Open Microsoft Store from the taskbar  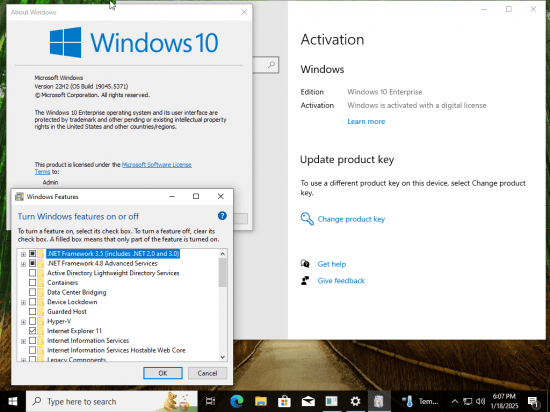click(x=284, y=401)
